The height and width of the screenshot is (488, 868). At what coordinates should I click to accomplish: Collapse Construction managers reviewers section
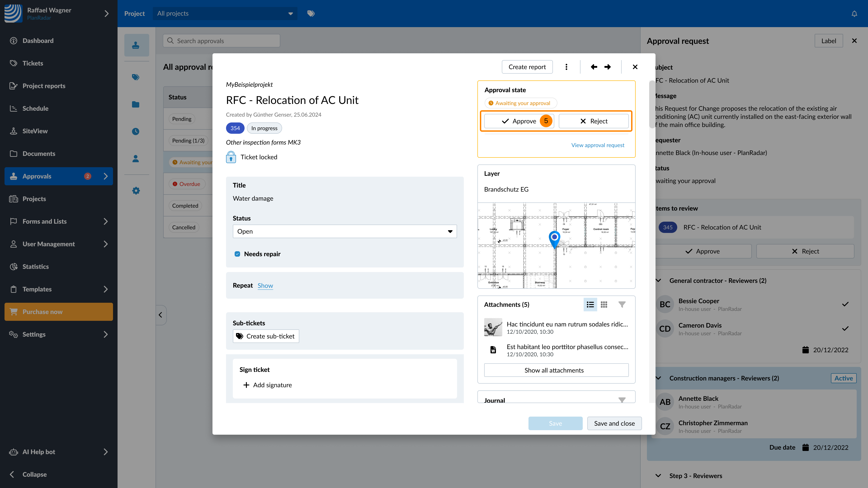tap(658, 378)
